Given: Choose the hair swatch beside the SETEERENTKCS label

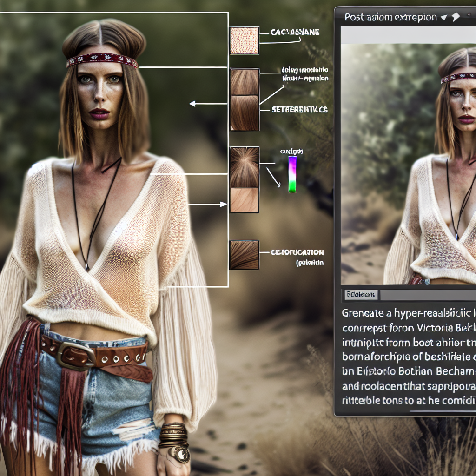Looking at the screenshot, I should click(x=245, y=113).
